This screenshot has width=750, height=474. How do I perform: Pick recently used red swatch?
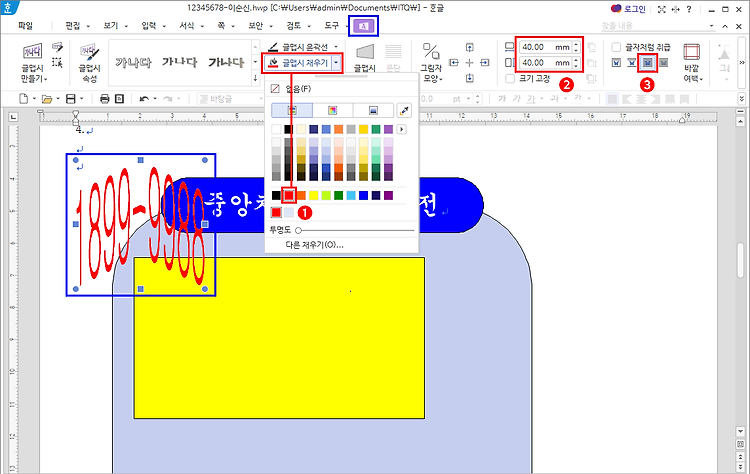tap(276, 212)
